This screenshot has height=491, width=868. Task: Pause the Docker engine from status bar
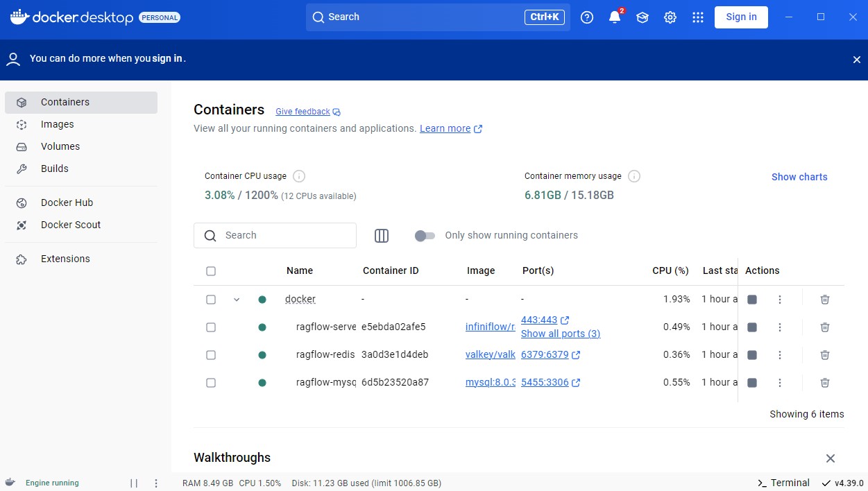pyautogui.click(x=134, y=483)
